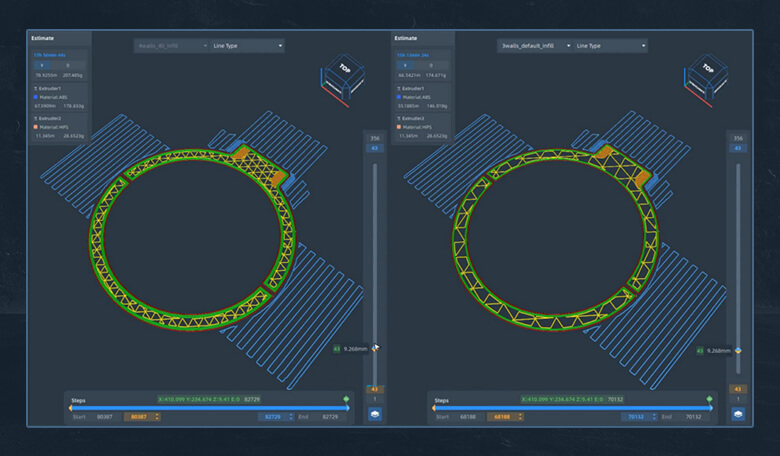Click the layer view icon below right slider
The height and width of the screenshot is (456, 780).
point(738,413)
